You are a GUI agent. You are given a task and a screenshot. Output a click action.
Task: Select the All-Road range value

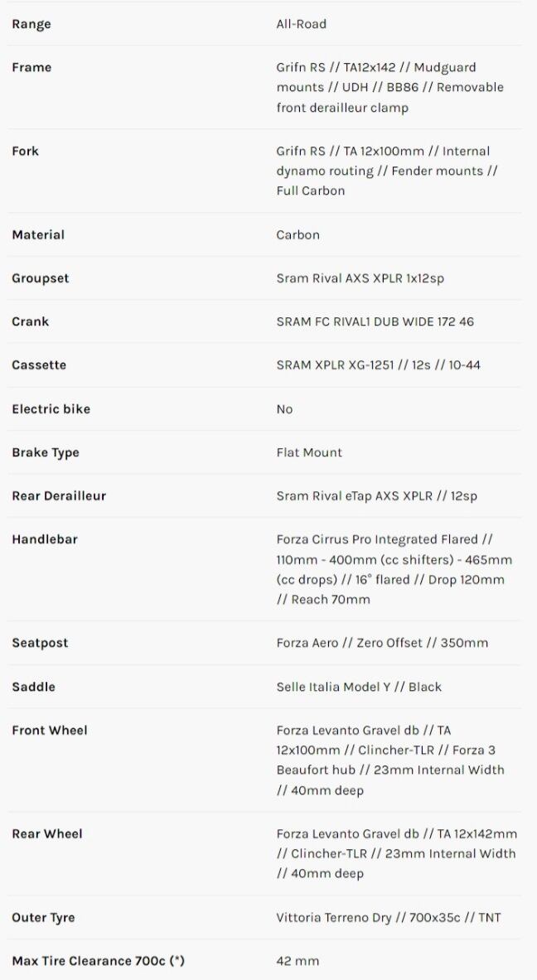(x=301, y=24)
